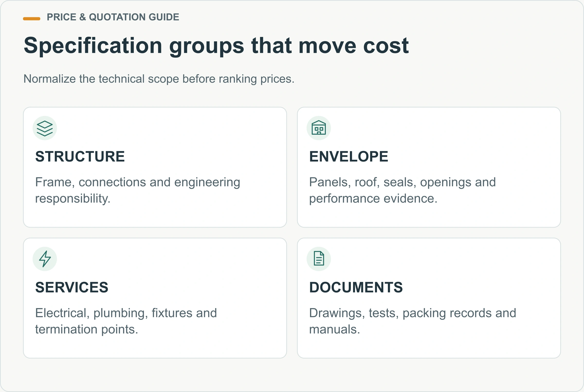
Task: Select the STRUCTURE card heading
Action: (x=80, y=157)
